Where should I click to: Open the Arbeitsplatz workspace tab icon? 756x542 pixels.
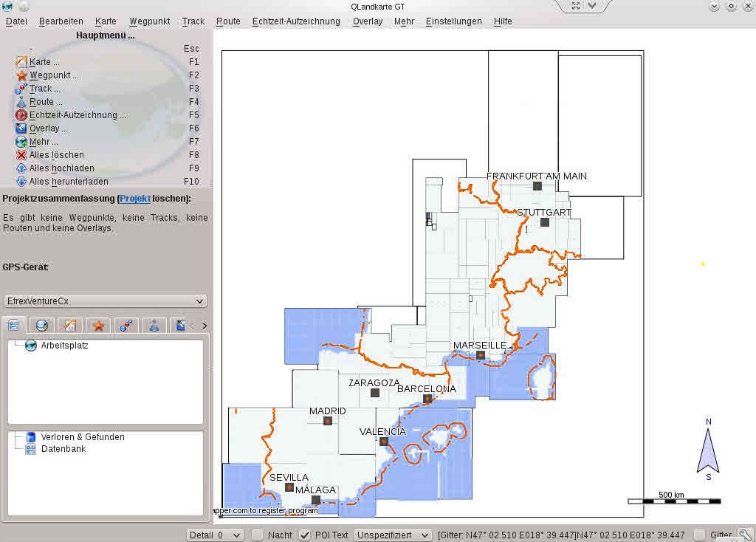13,325
